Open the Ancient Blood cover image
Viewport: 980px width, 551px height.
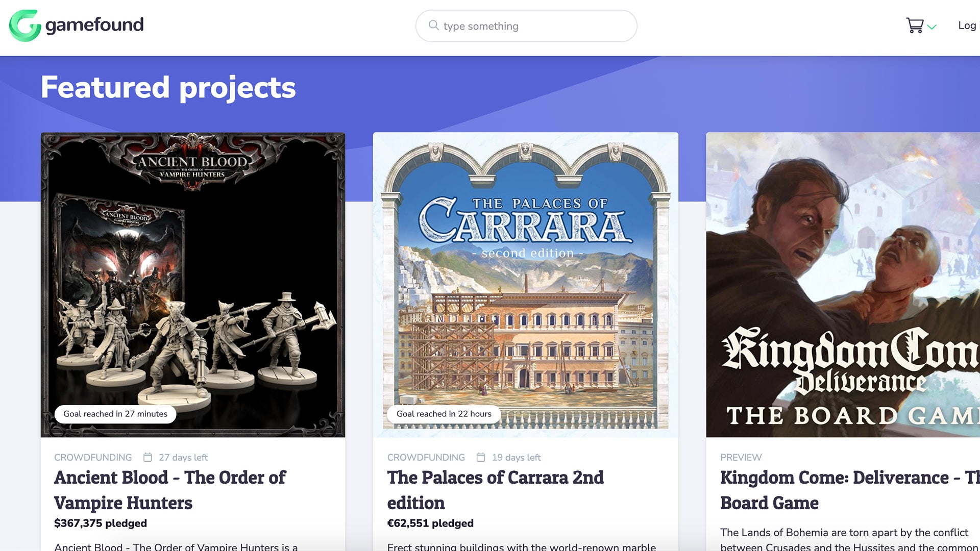193,285
